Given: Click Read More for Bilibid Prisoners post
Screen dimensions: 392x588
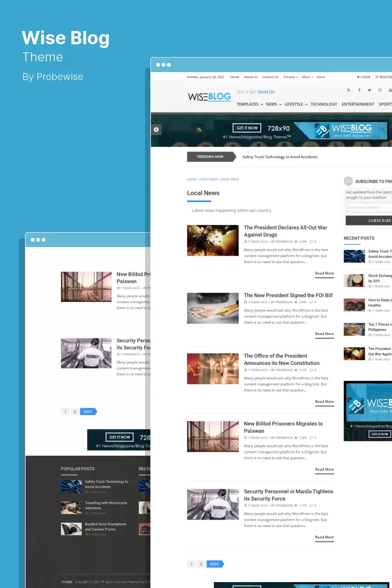Looking at the screenshot, I should (325, 470).
